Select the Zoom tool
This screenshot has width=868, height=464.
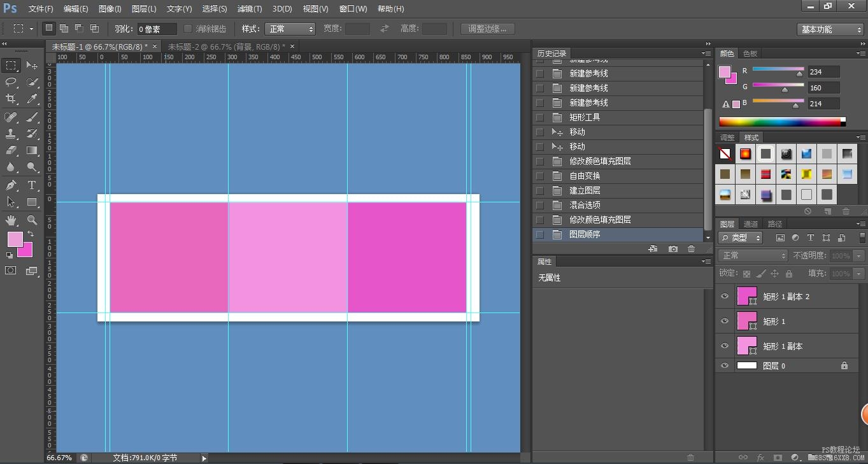tap(32, 220)
